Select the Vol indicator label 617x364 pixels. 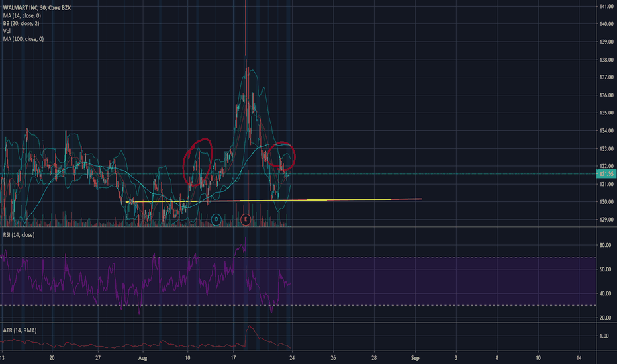[x=7, y=31]
